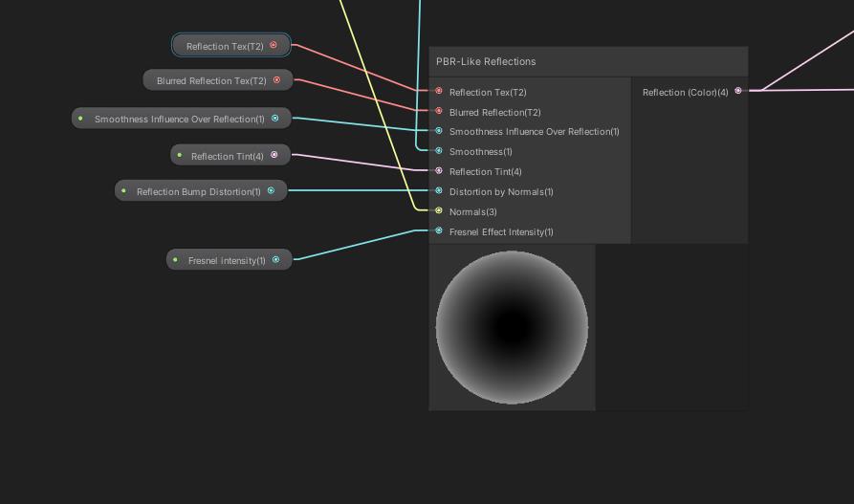Screen dimensions: 854x504
Task: Select the Reflection Bump Distortion(1) property node
Action: coord(201,190)
